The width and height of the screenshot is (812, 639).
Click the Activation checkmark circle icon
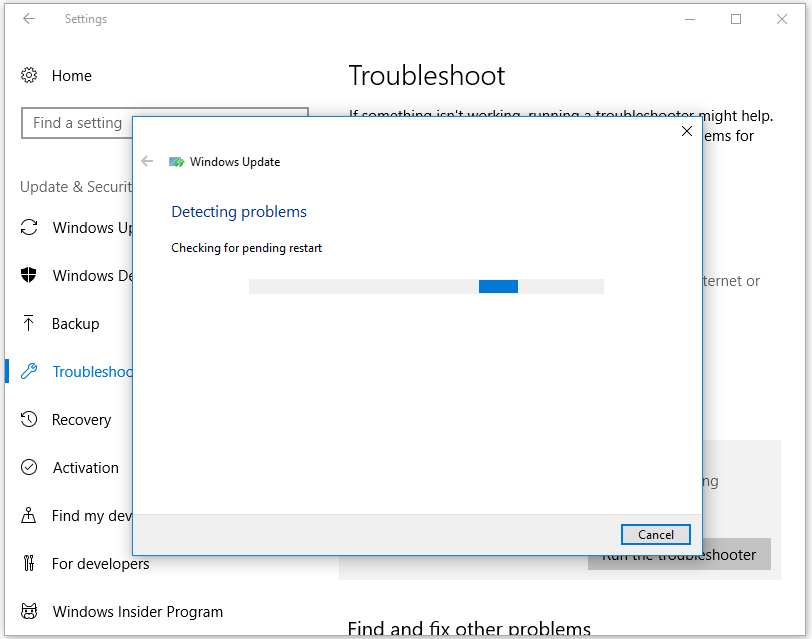pos(29,467)
